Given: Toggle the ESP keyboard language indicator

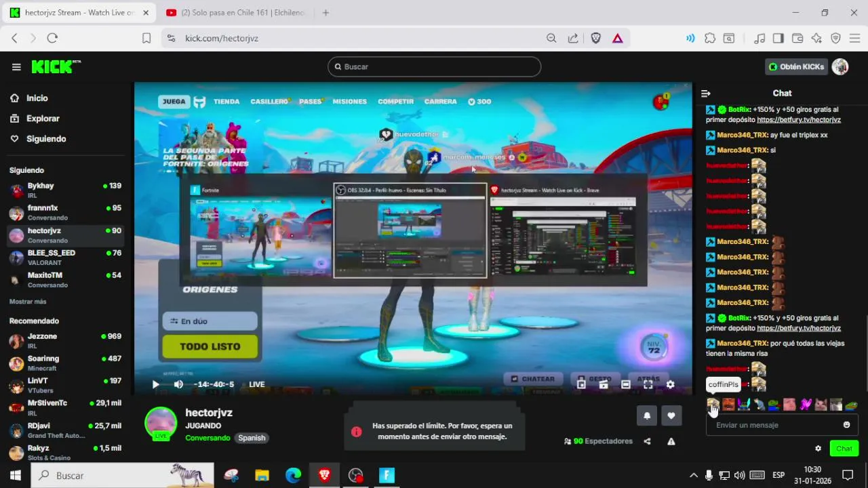Looking at the screenshot, I should click(x=778, y=475).
